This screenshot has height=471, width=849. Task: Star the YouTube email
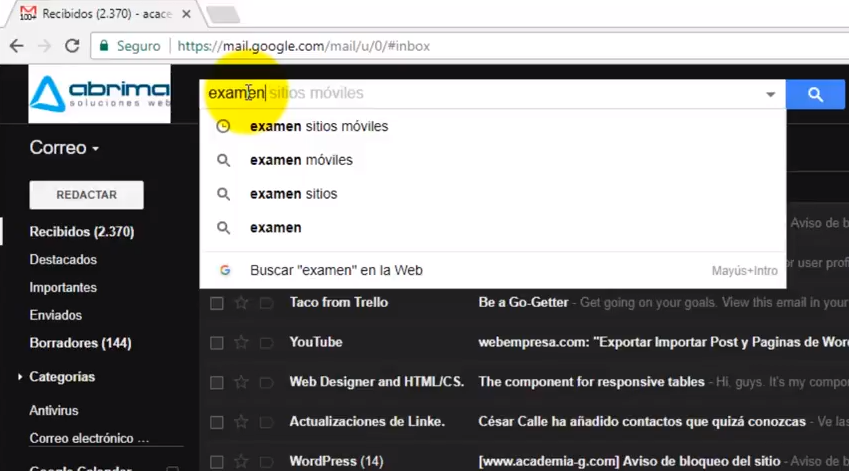241,342
